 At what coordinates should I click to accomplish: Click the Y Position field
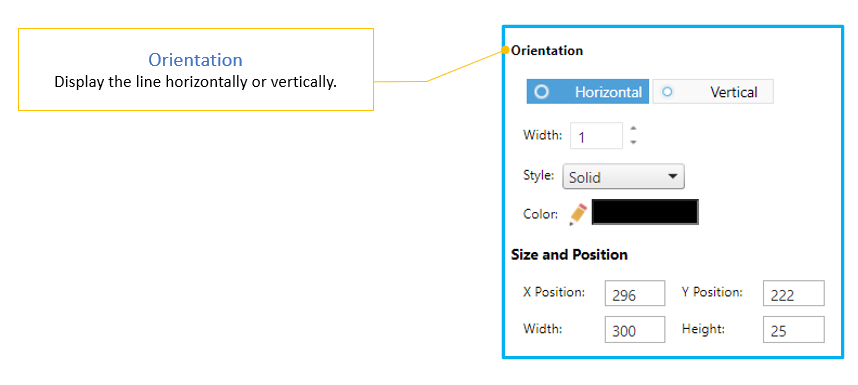coord(793,294)
